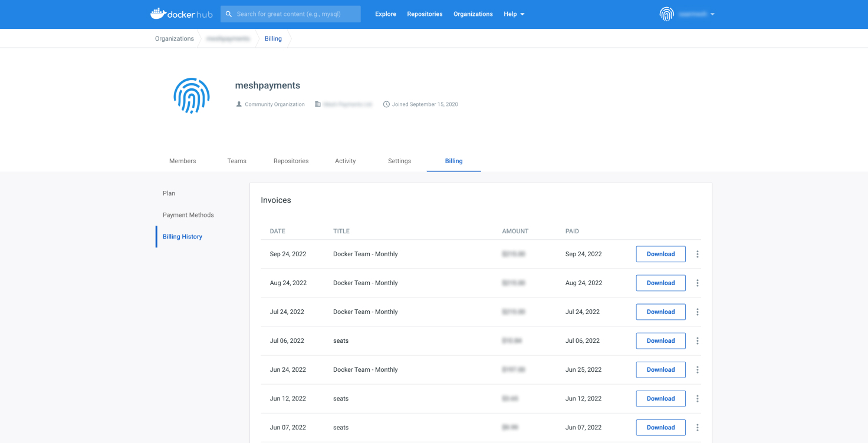
Task: Switch to the Settings tab
Action: click(x=399, y=161)
